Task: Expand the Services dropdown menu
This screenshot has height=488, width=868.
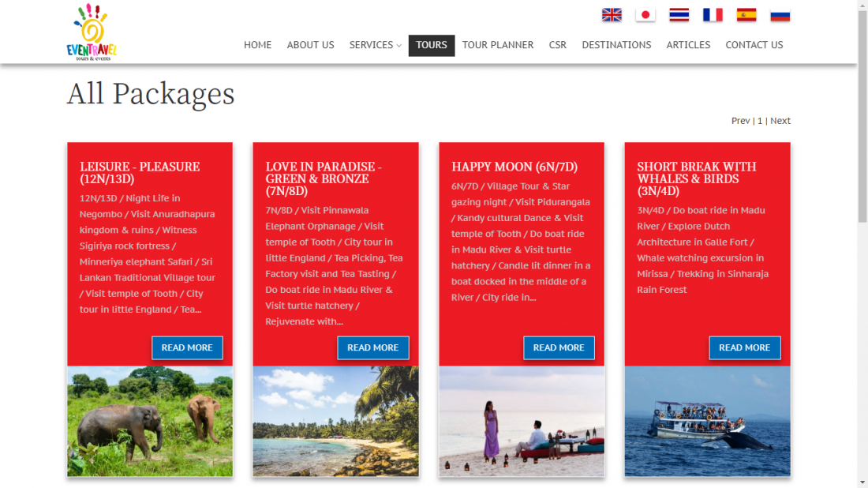Action: 375,45
